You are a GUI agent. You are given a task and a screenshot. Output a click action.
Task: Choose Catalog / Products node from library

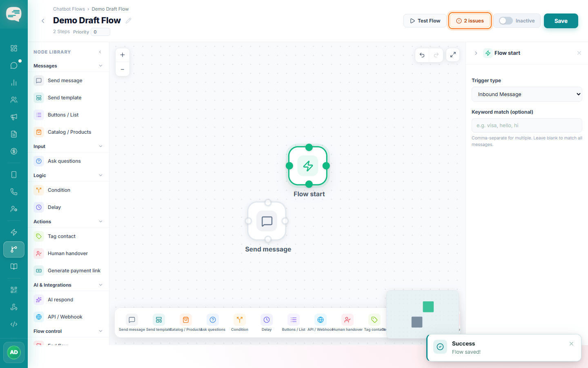pos(68,132)
